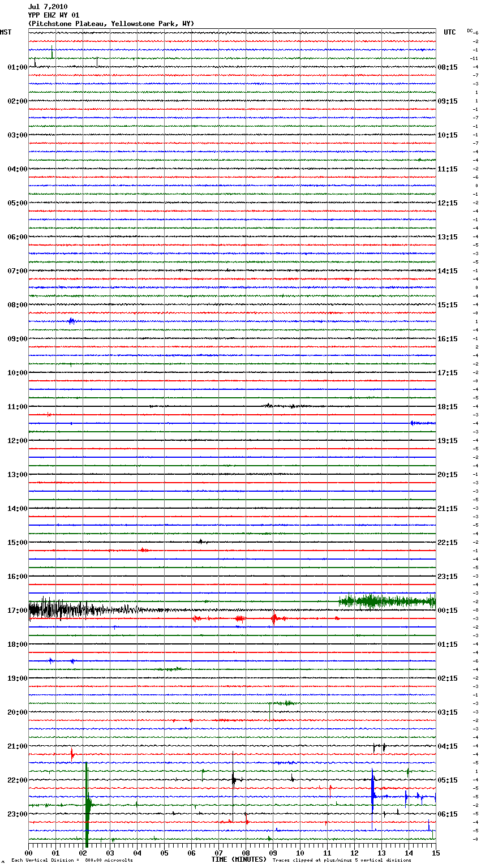This screenshot has height=868, width=481.
Task: Select the 08:00 MST time label
Action: pyautogui.click(x=18, y=305)
